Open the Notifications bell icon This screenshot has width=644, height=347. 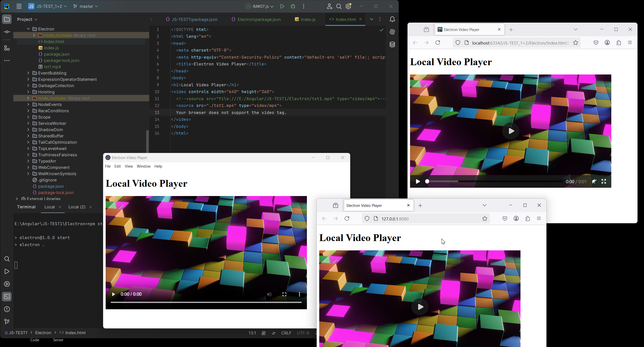coord(392,19)
